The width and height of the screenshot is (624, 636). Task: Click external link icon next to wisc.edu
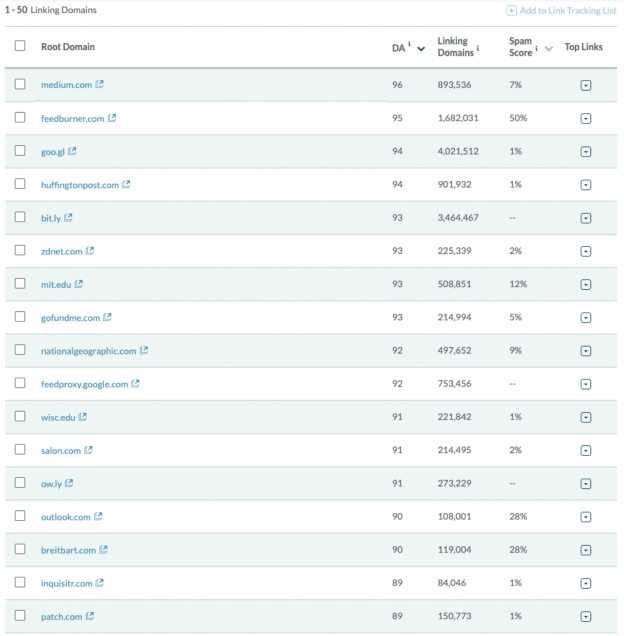click(x=82, y=417)
